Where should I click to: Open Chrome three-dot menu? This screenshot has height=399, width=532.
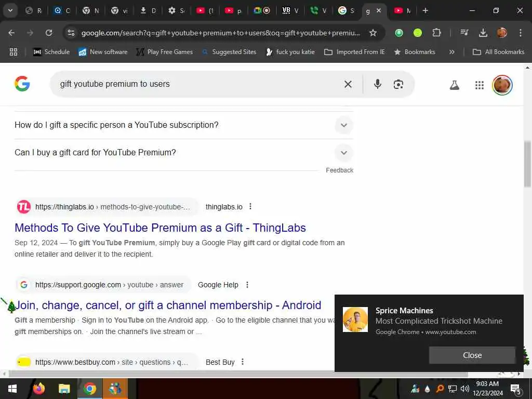point(521,33)
